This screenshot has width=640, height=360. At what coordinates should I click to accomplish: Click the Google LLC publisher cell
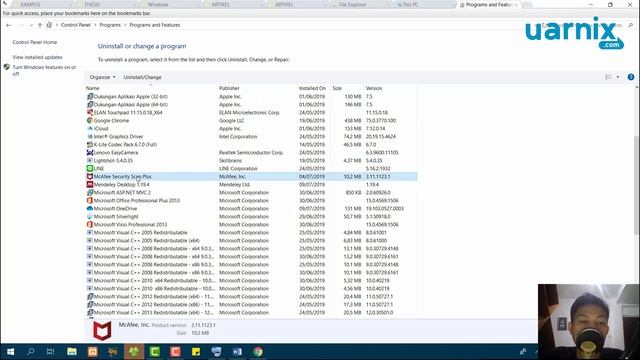231,121
